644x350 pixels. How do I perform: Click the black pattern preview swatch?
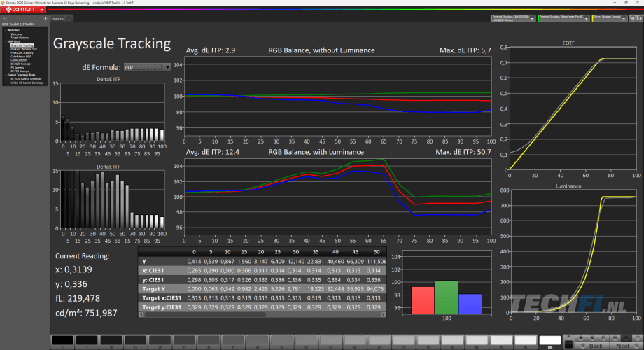tap(568, 344)
